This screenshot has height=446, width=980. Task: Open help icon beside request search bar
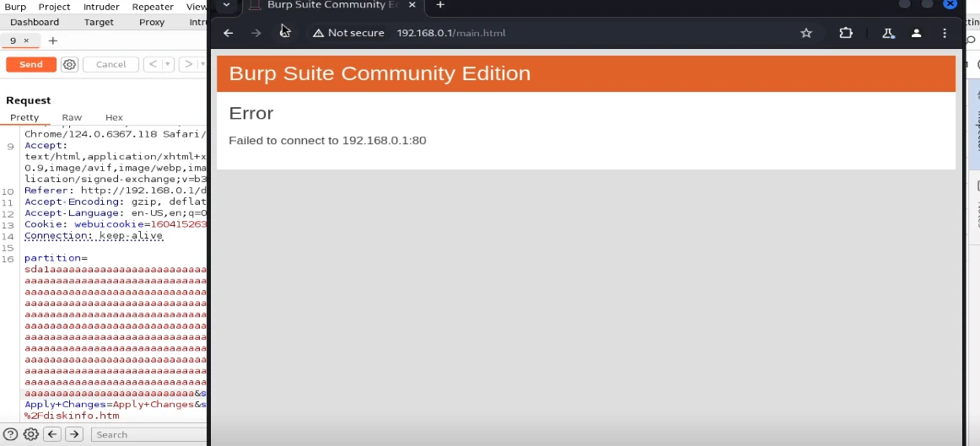11,434
